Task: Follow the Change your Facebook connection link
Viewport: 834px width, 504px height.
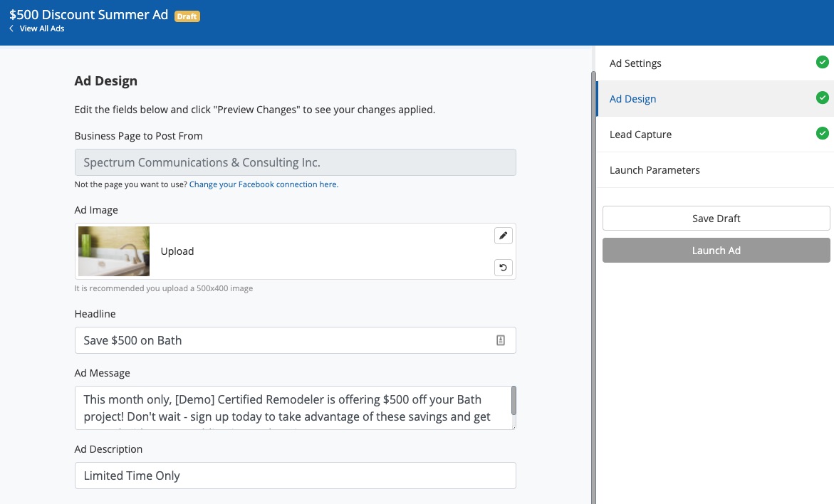Action: 264,184
